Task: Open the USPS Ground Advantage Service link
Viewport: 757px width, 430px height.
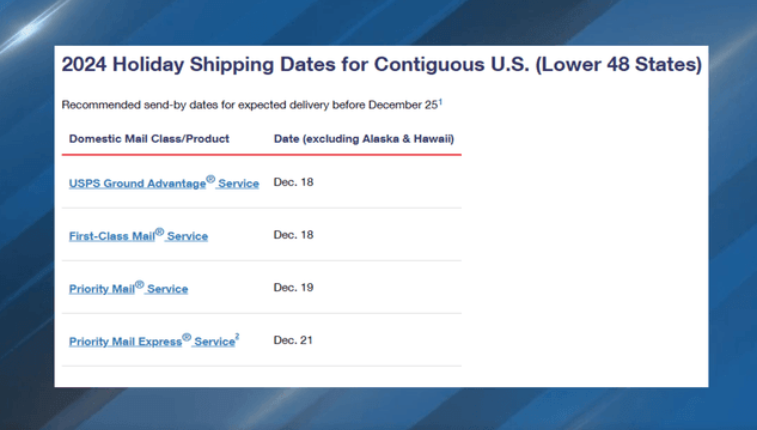Action: (163, 184)
